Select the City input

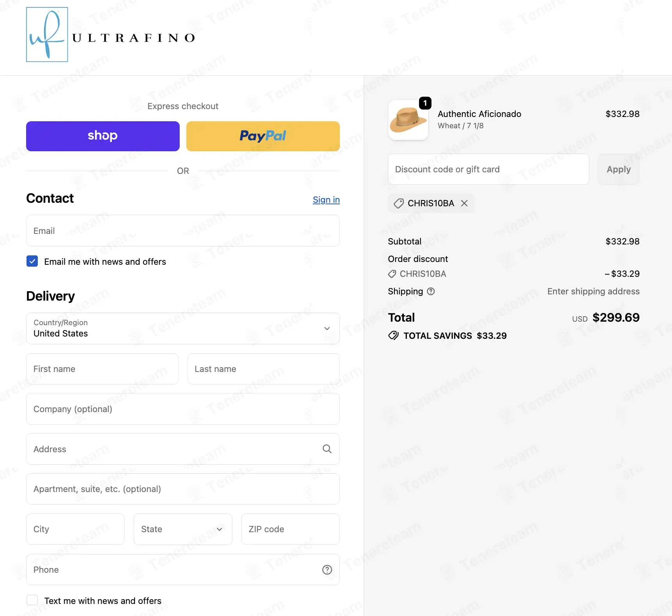click(x=75, y=529)
